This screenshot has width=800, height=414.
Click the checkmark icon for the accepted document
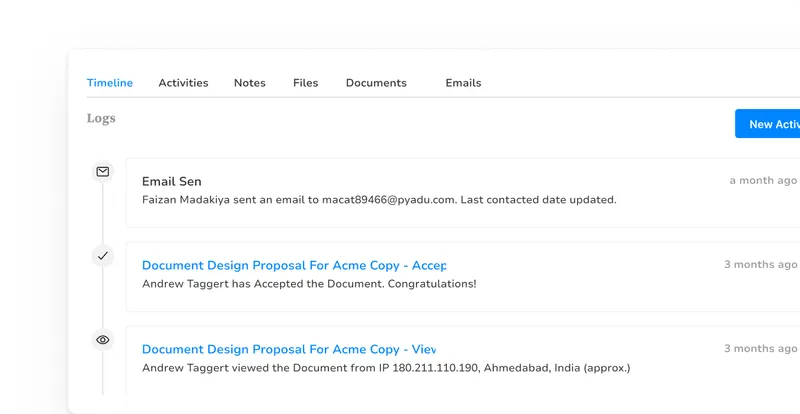click(x=102, y=256)
